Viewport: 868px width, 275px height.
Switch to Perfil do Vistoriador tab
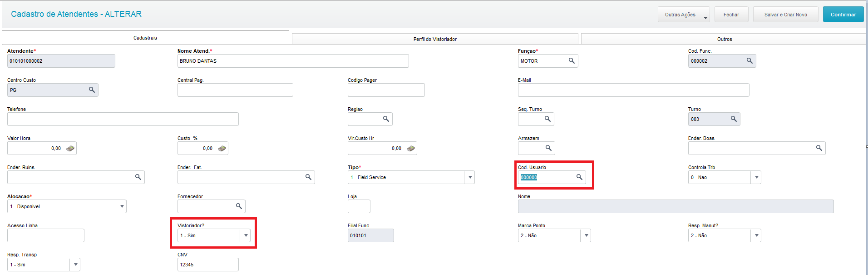click(x=435, y=39)
